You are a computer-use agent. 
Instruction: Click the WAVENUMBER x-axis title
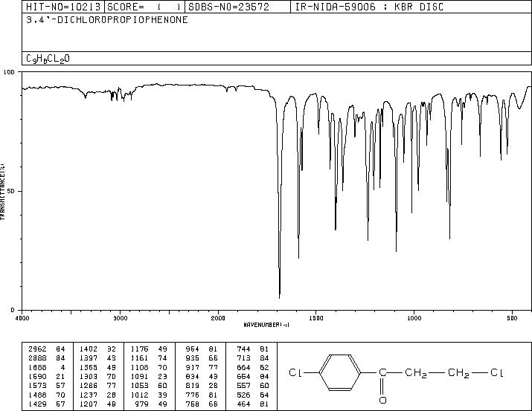tap(266, 325)
